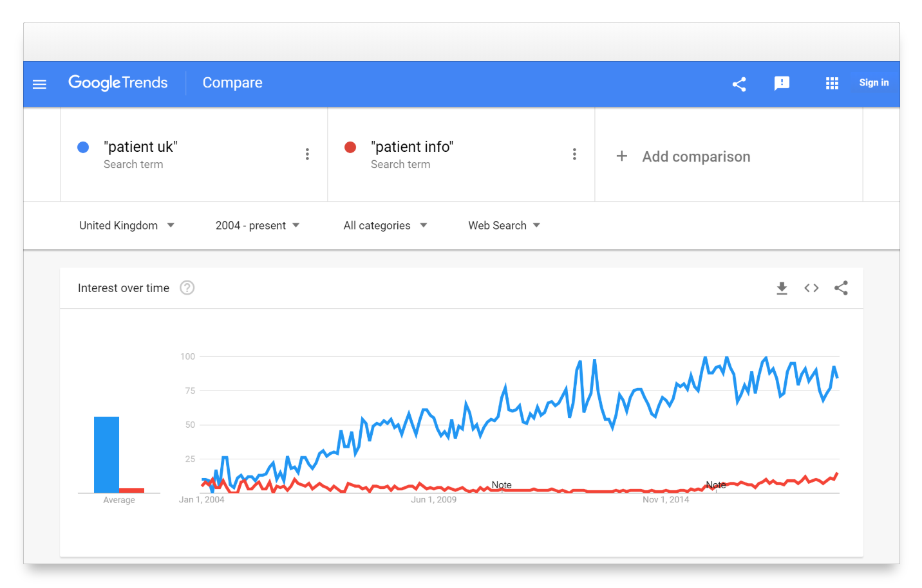Open embed code for Interest over time chart

pos(811,288)
